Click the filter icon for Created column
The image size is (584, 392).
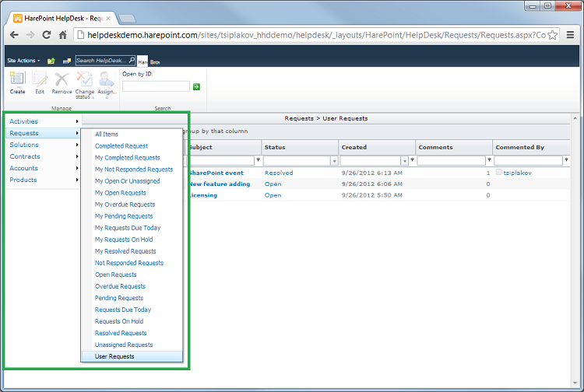coord(412,160)
